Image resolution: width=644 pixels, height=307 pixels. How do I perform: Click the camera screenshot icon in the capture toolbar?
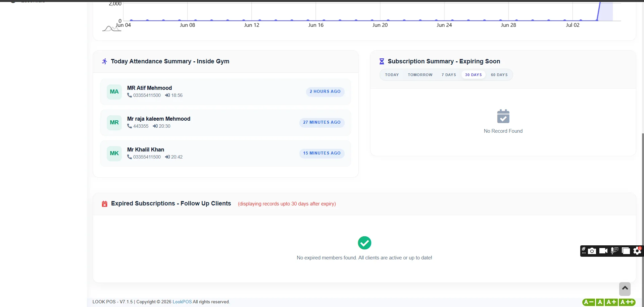tap(592, 251)
